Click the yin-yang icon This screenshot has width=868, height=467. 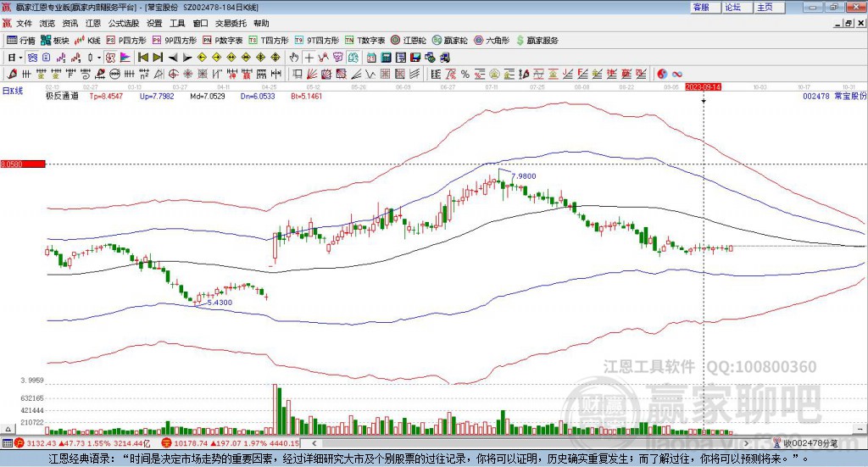[662, 74]
